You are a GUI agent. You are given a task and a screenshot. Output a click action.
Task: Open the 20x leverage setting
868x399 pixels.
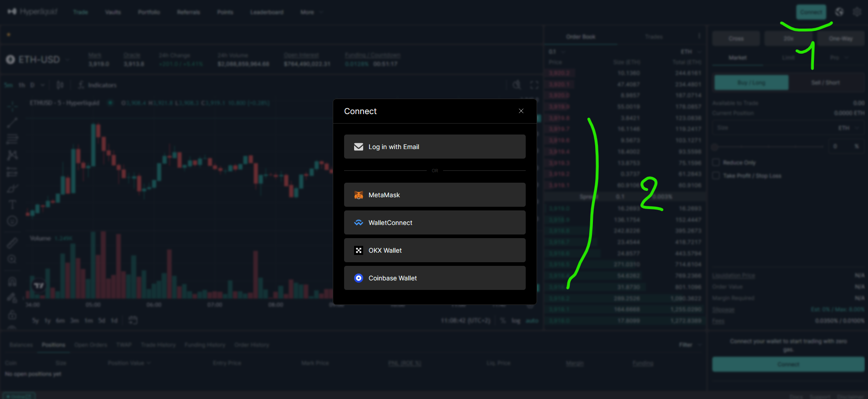click(788, 39)
